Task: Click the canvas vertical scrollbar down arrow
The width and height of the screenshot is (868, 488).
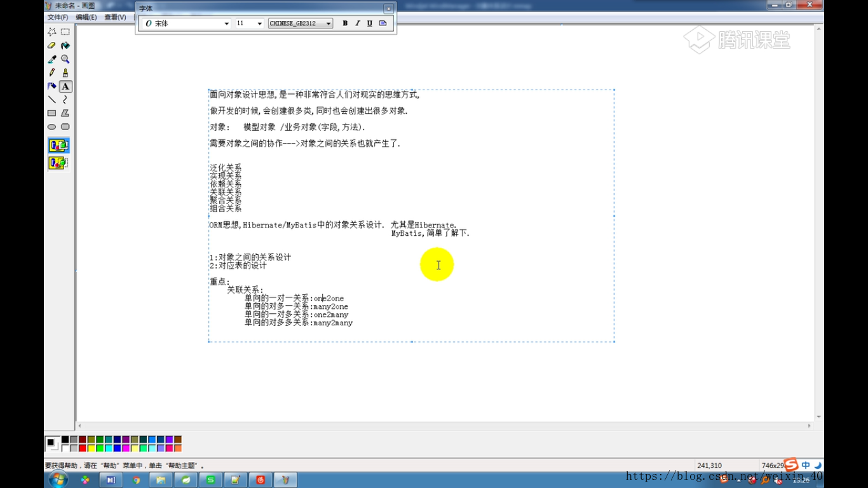Action: (819, 417)
